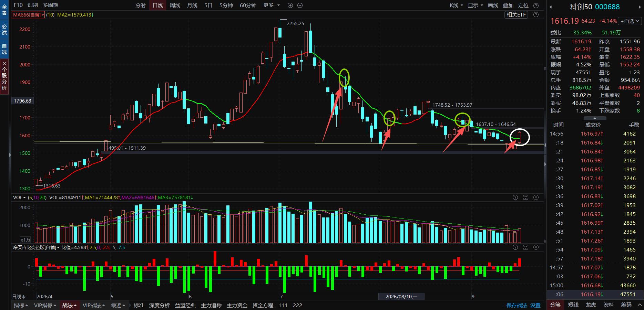The width and height of the screenshot is (644, 310).
Task: Switch to the 分笔 tab
Action: 555,305
